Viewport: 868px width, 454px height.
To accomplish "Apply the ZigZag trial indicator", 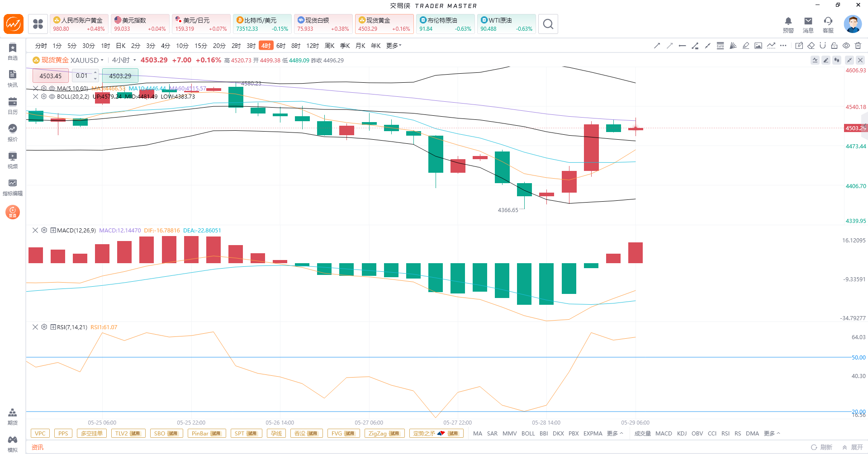I will coord(384,434).
